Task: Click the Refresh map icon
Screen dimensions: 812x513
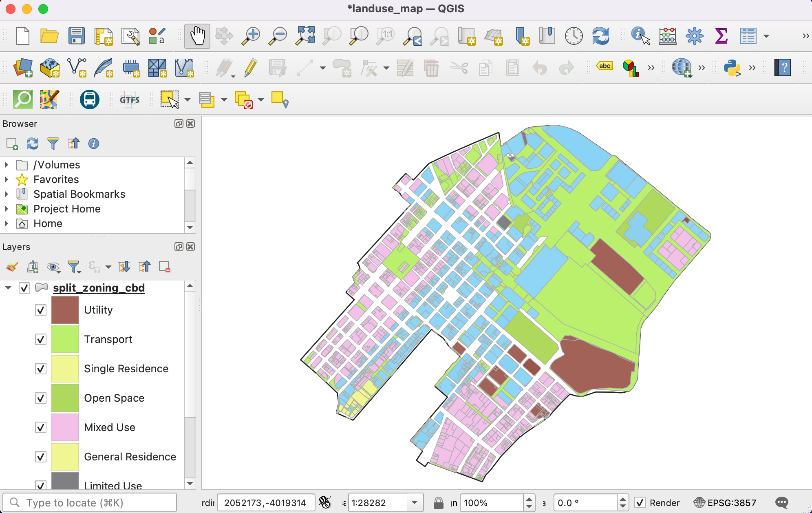Action: [600, 36]
